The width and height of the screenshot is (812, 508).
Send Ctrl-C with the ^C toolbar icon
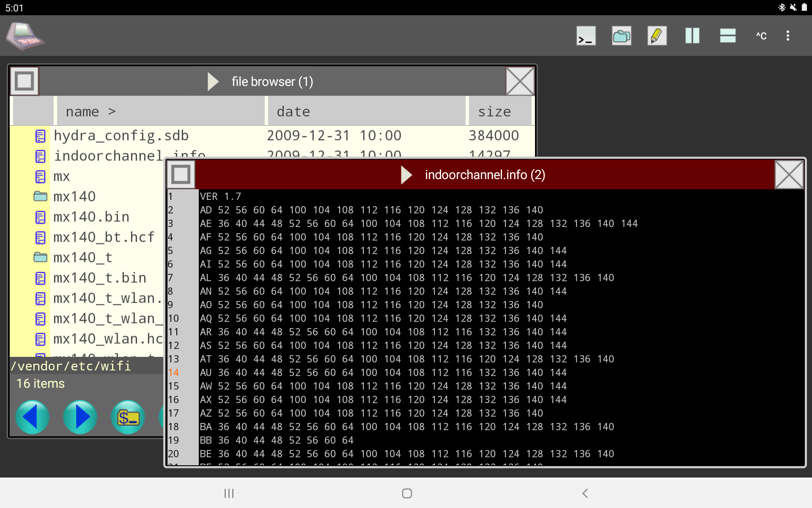click(x=760, y=36)
